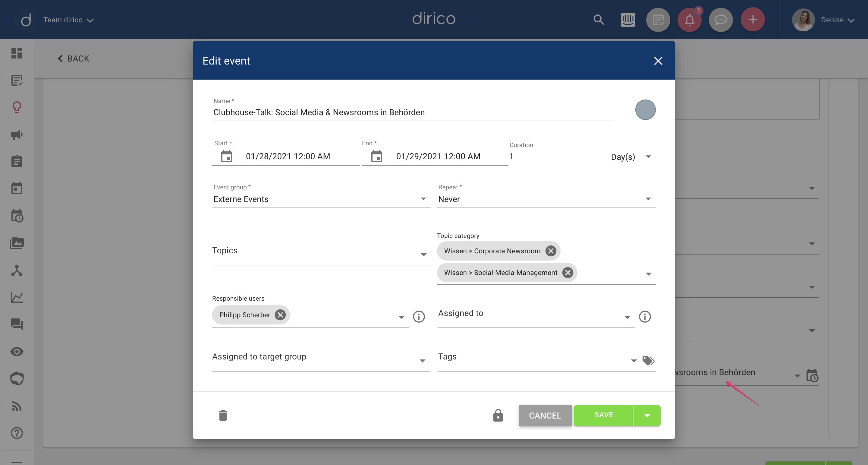Image resolution: width=868 pixels, height=465 pixels.
Task: Select the Ideas lightbulb icon in the sidebar
Action: pyautogui.click(x=17, y=107)
